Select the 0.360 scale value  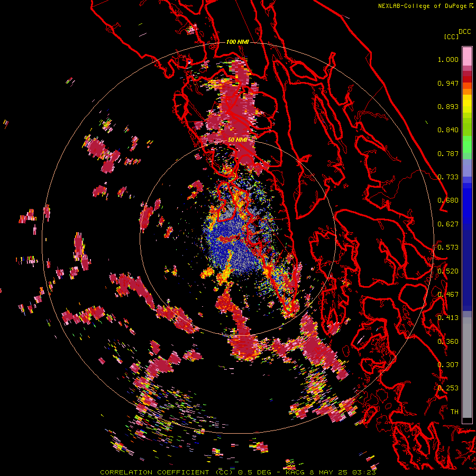[448, 342]
